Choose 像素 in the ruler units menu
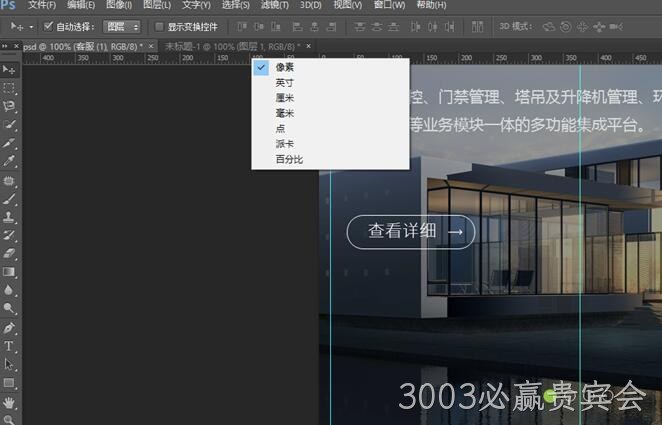 [330, 67]
